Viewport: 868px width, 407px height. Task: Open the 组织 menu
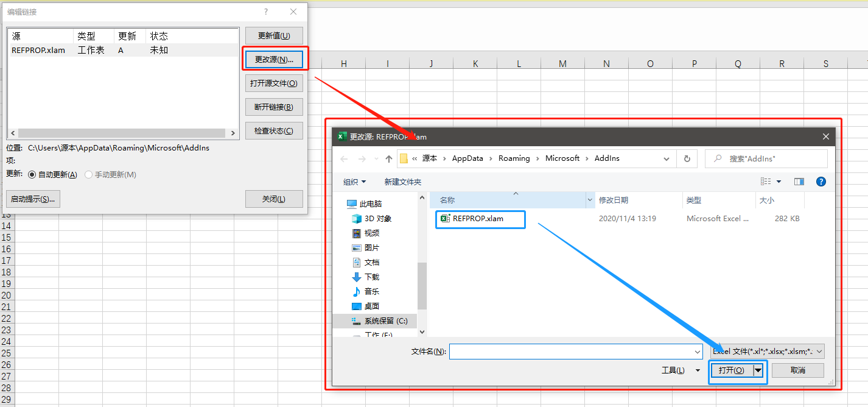click(x=355, y=182)
